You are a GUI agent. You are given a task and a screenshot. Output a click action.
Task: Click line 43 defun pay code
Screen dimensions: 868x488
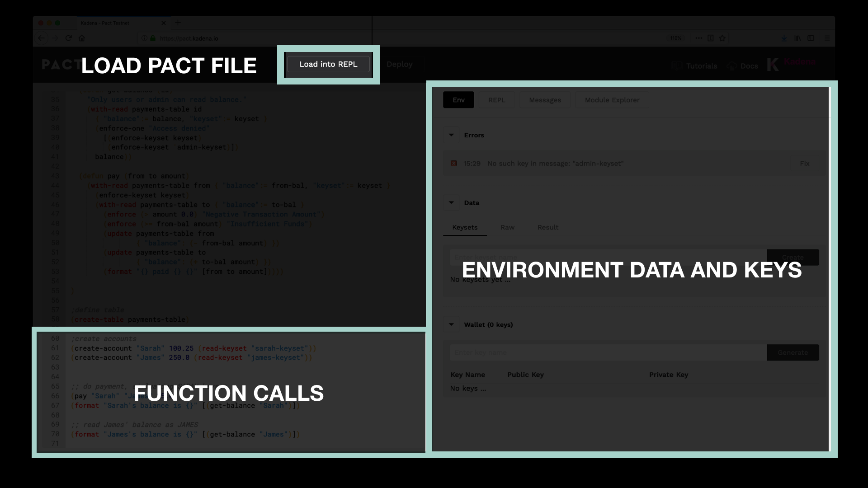coord(134,176)
